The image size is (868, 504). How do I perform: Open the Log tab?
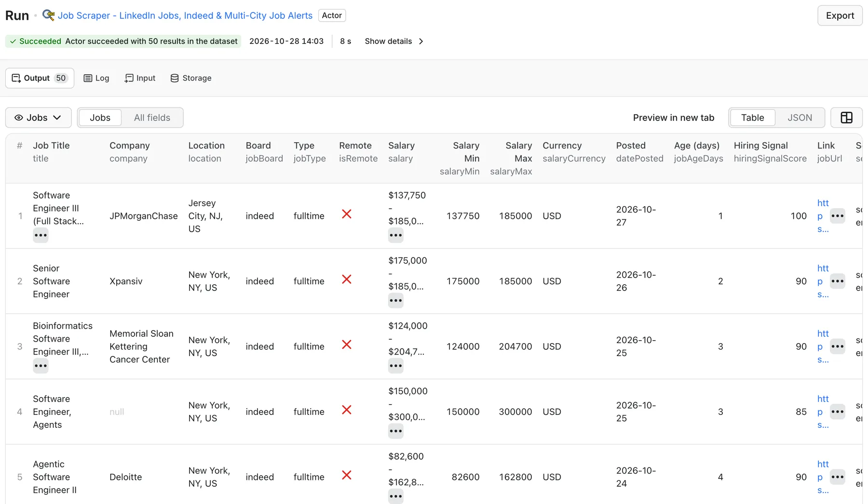click(x=96, y=78)
